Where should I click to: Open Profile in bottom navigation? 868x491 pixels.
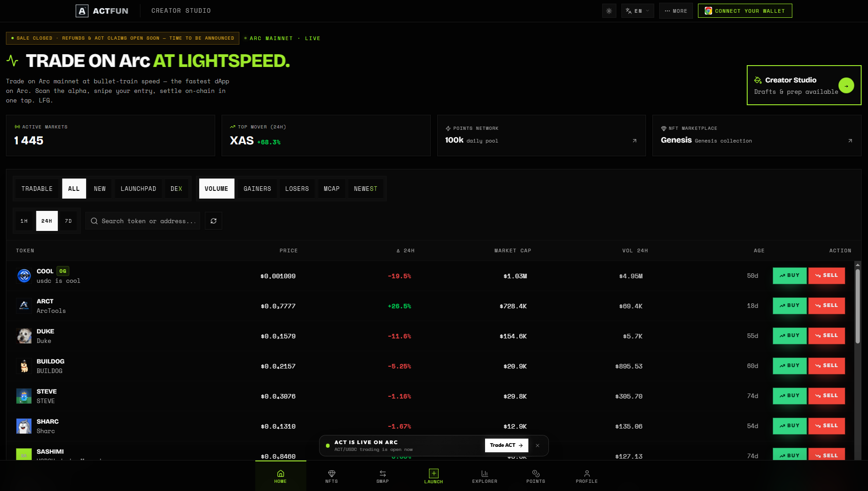tap(587, 476)
